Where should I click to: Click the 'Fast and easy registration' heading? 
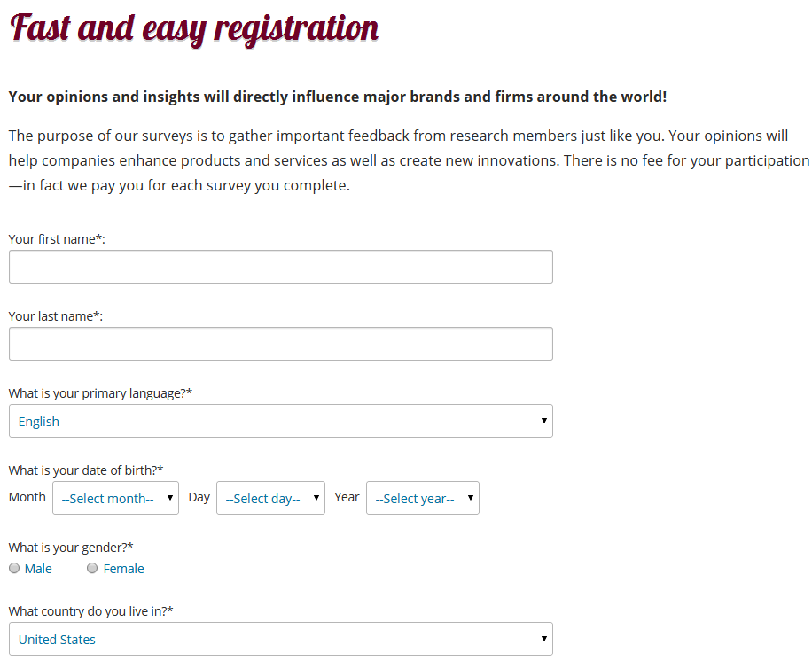click(x=193, y=28)
